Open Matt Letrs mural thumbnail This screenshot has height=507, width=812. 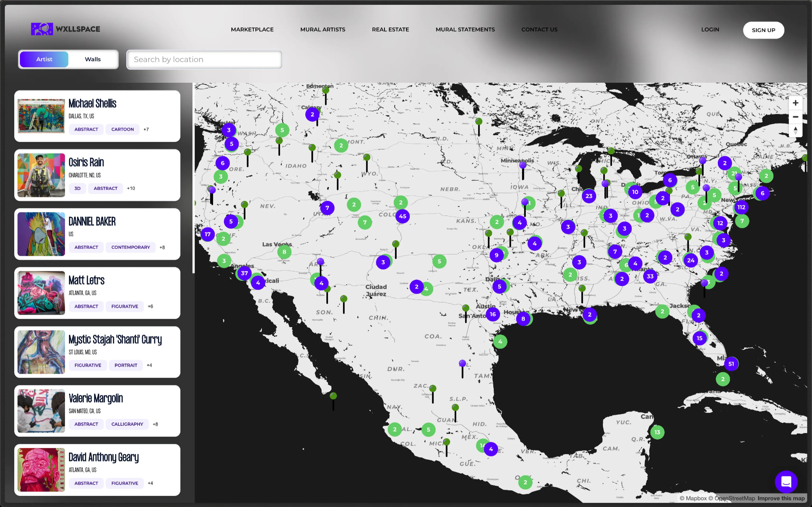click(x=41, y=293)
